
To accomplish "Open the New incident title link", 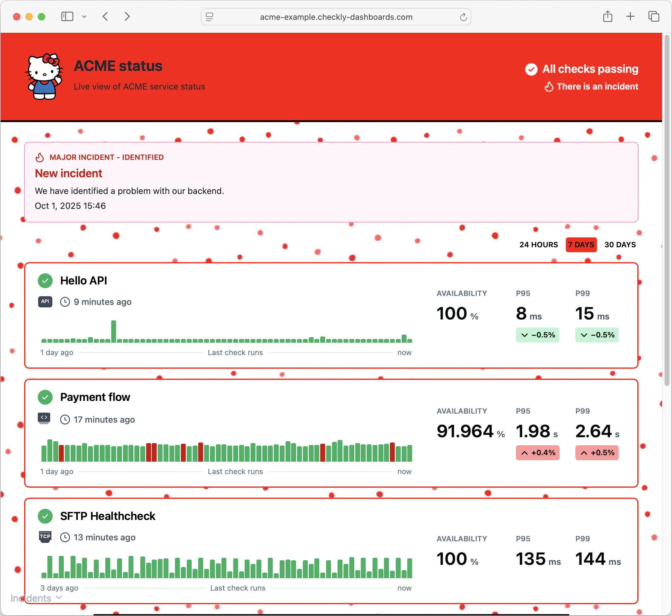I will [68, 174].
